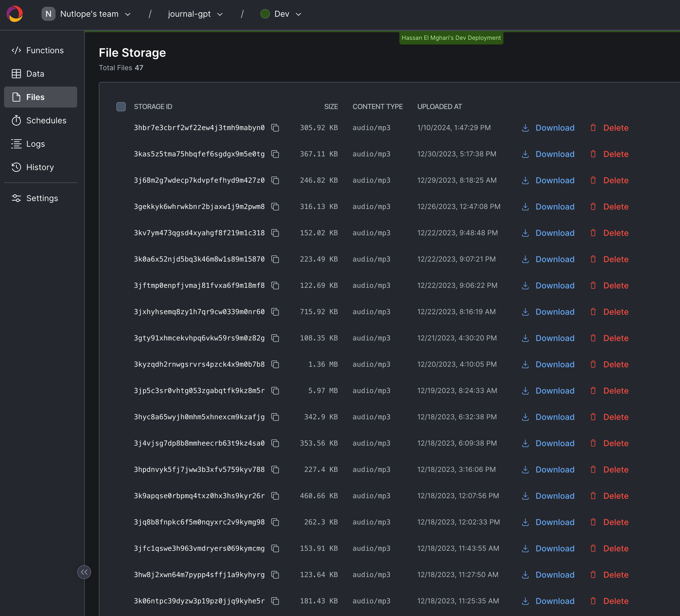Download the file uploaded 12/30/2023, 5:17:38 PM

pyautogui.click(x=548, y=154)
